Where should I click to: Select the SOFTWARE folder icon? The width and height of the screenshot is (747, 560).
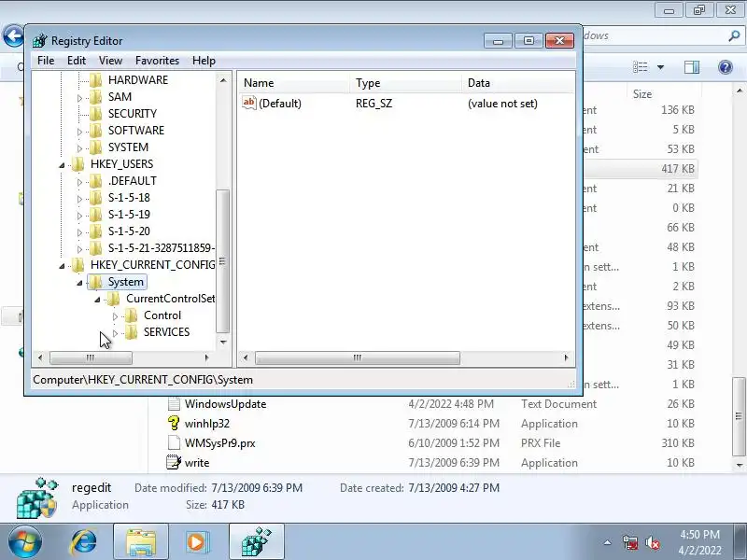[x=96, y=130]
